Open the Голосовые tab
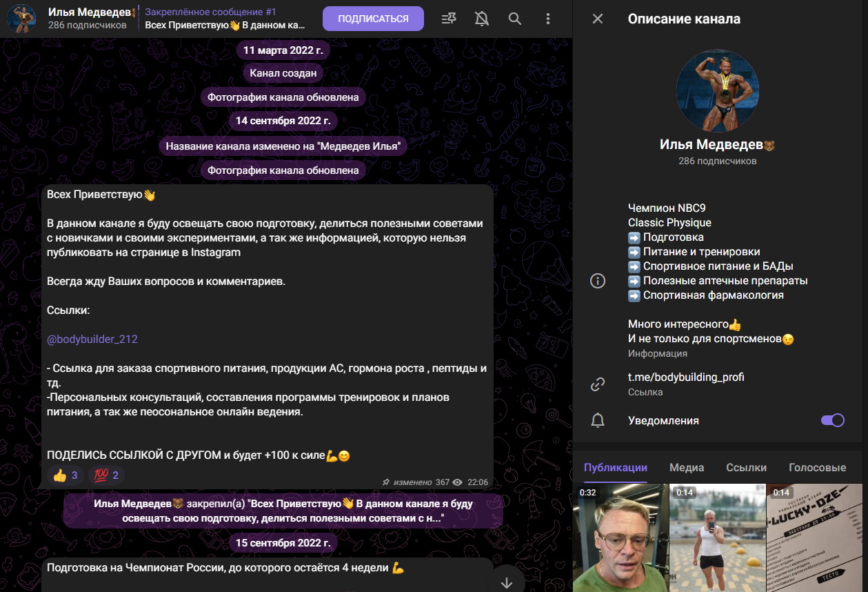 tap(817, 468)
